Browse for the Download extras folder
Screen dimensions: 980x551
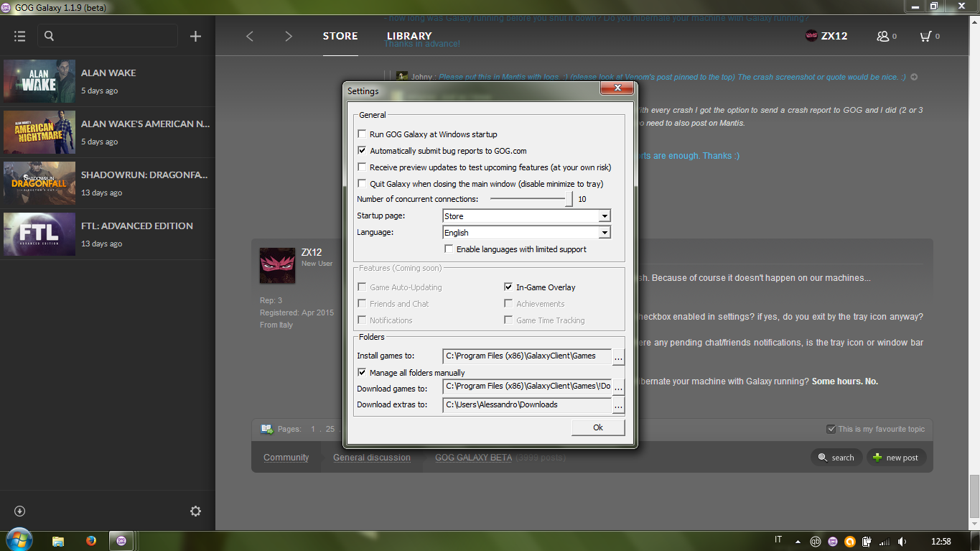(618, 406)
